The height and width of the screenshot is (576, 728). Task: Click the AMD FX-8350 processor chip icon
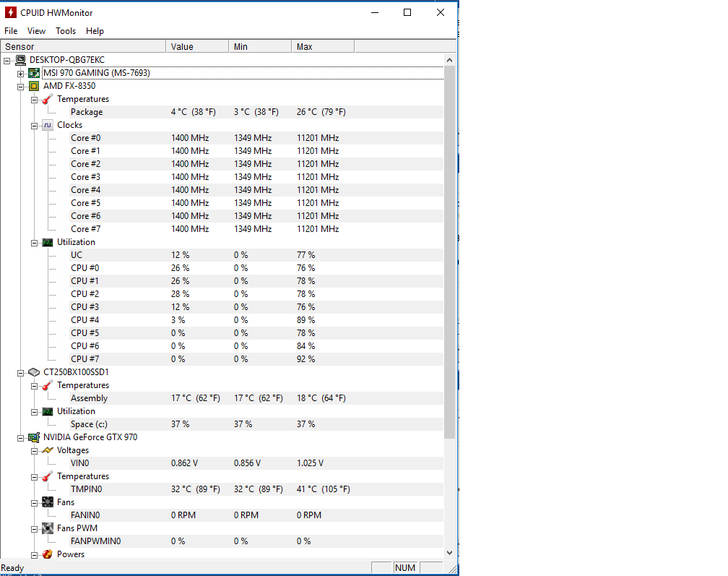[34, 86]
